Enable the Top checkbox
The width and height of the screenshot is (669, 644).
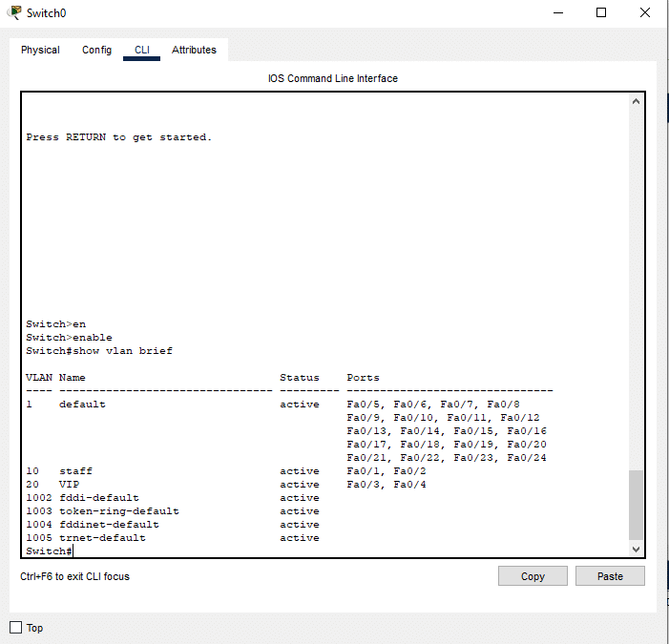pyautogui.click(x=16, y=628)
